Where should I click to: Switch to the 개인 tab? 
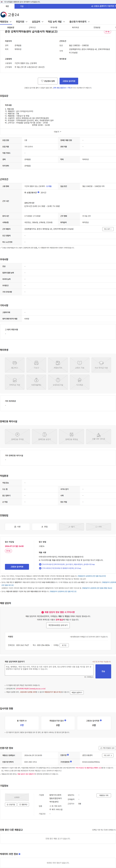pos(7,6)
